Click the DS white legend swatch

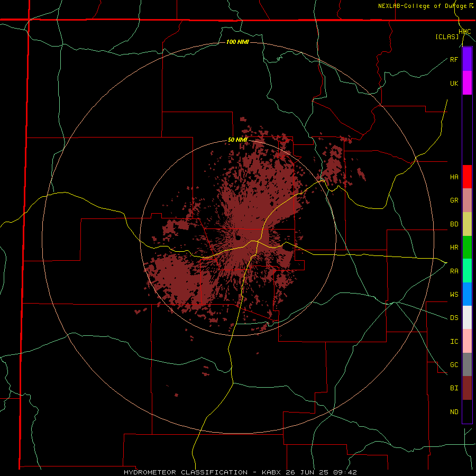click(x=467, y=317)
